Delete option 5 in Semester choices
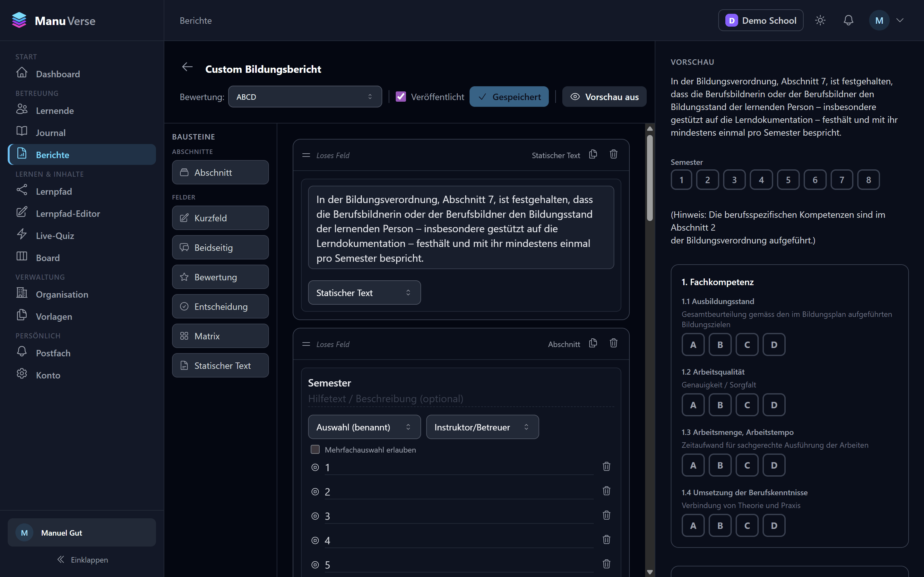924x577 pixels. pos(606,564)
